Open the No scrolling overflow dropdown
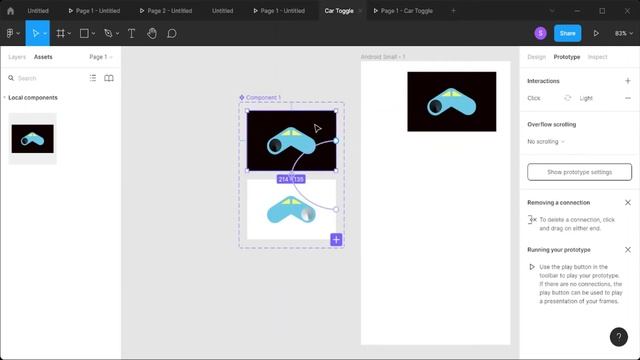Viewport: 640px width, 360px height. (x=546, y=142)
